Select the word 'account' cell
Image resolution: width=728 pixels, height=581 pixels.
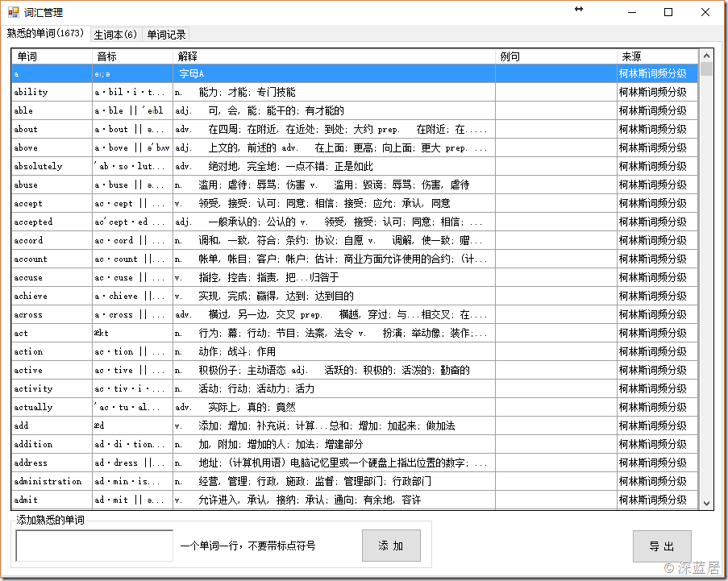pos(52,259)
